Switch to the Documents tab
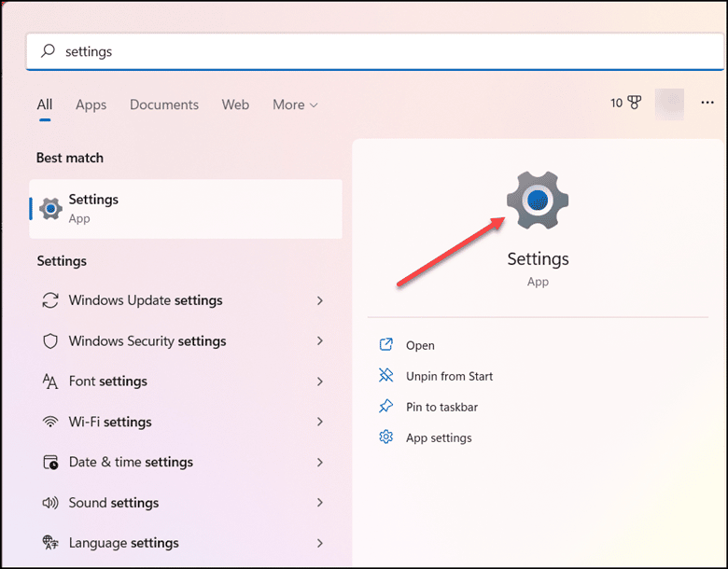This screenshot has width=728, height=569. 164,104
